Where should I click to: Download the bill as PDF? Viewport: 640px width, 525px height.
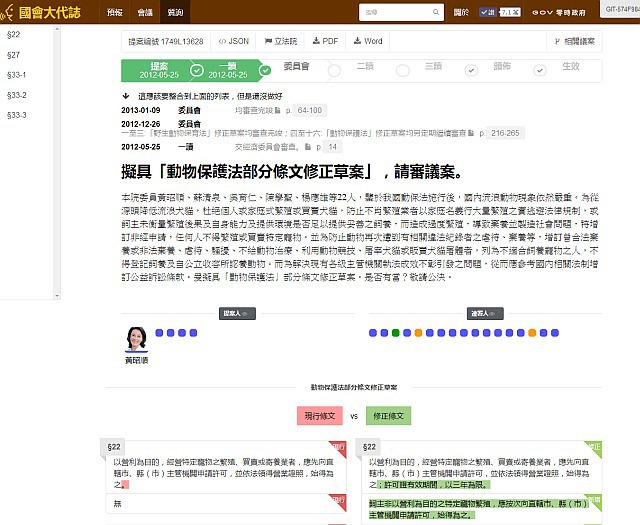click(x=325, y=41)
